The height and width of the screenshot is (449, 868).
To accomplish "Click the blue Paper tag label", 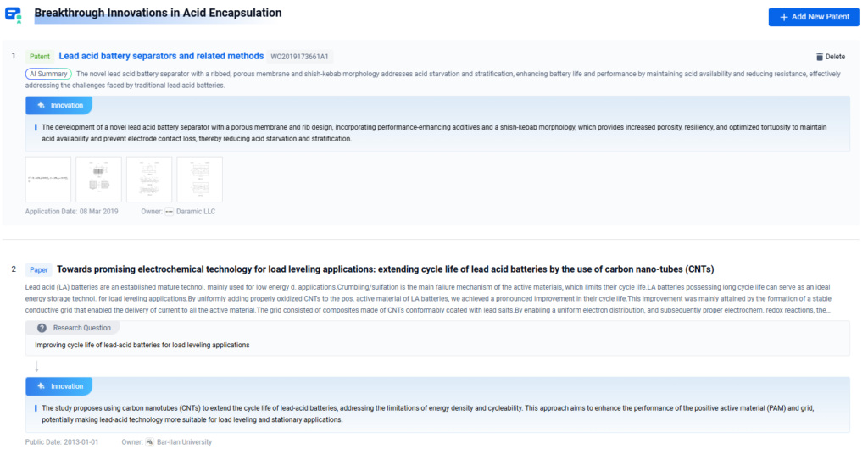I will 39,270.
